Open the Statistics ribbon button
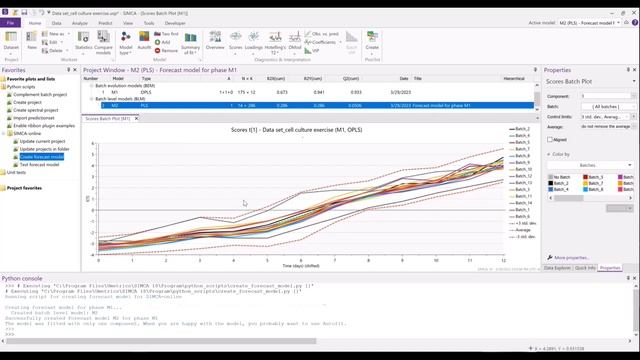This screenshot has width=640, height=360. [84, 41]
